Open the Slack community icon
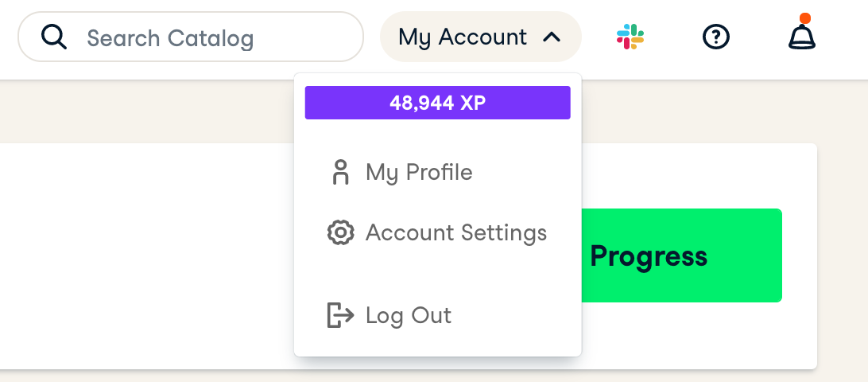868x382 pixels. click(630, 37)
